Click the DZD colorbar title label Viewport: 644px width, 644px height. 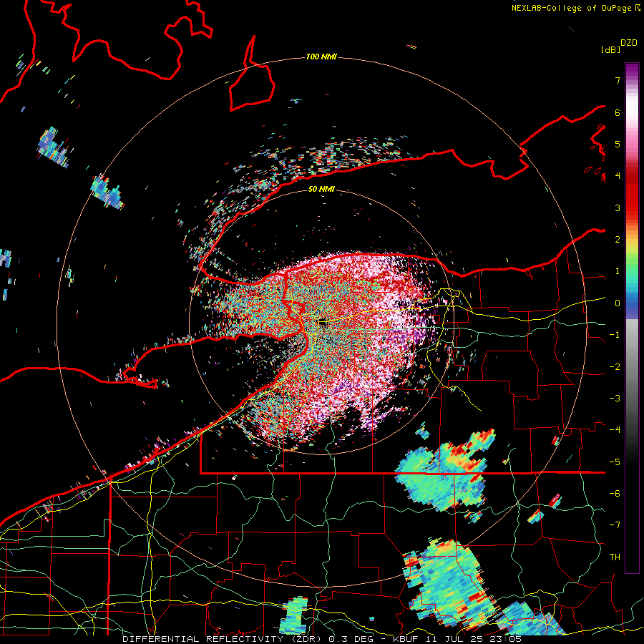coord(628,43)
